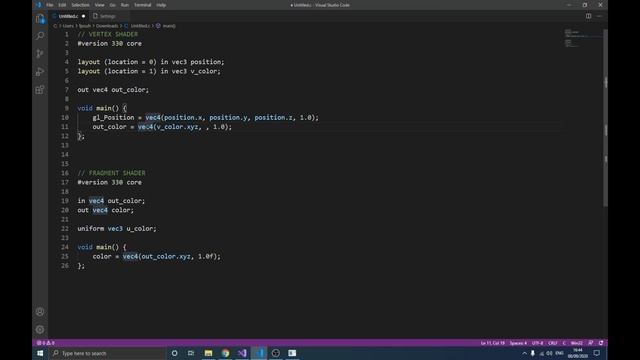Open the Explorer view in activity bar
The image size is (640, 360).
point(40,18)
